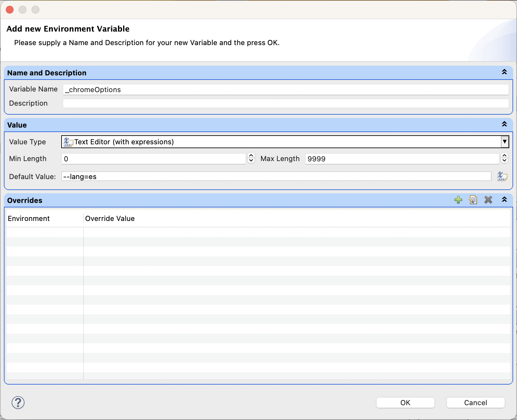
Task: Close the dialog with the red window button
Action: click(10, 10)
